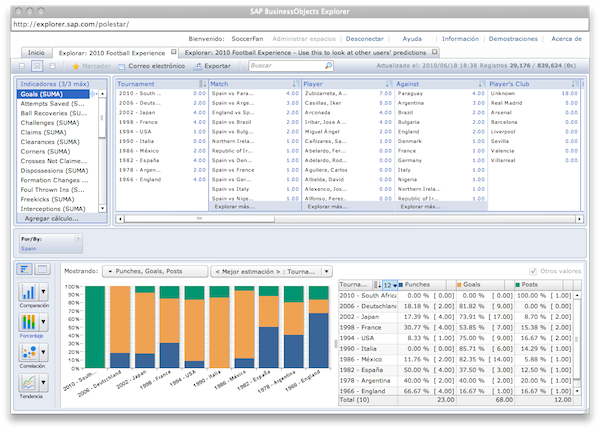Switch to the bar chart view toggle

25,270
